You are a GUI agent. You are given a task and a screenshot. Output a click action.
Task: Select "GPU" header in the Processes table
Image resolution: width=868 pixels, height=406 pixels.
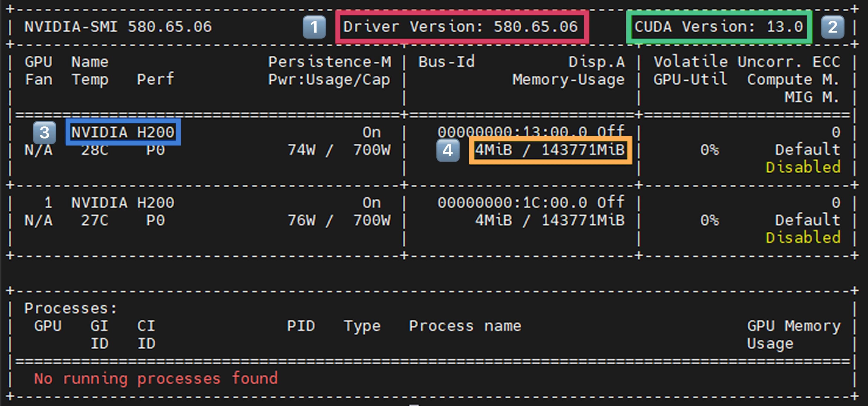(48, 326)
